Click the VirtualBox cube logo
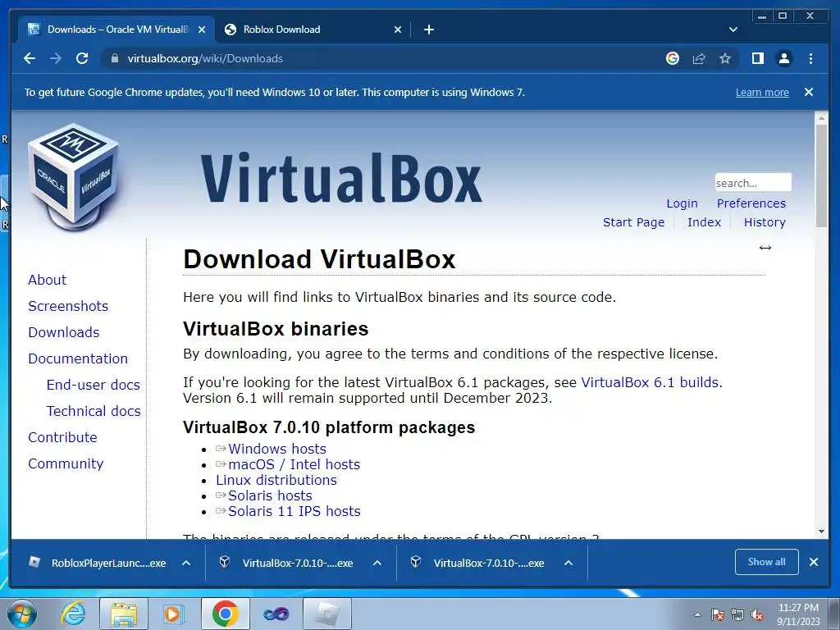The width and height of the screenshot is (840, 630). coord(73,177)
